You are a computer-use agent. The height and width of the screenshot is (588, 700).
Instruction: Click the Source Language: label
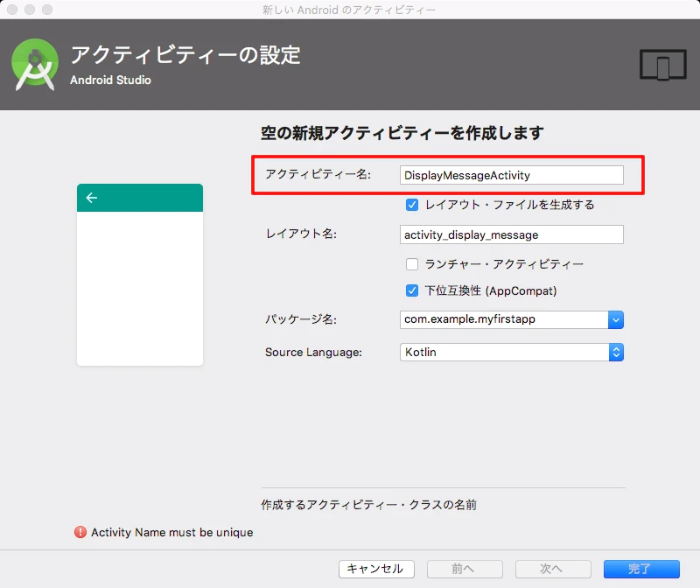click(313, 353)
